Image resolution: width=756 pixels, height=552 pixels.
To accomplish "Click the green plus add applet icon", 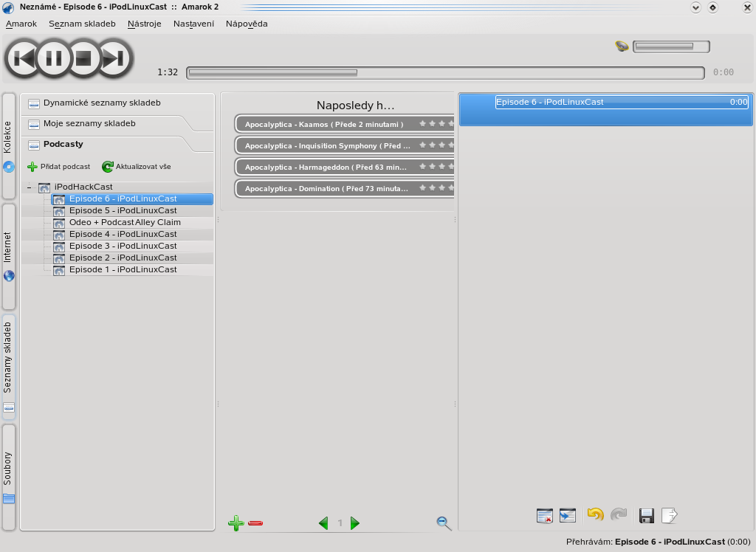I will [x=236, y=523].
